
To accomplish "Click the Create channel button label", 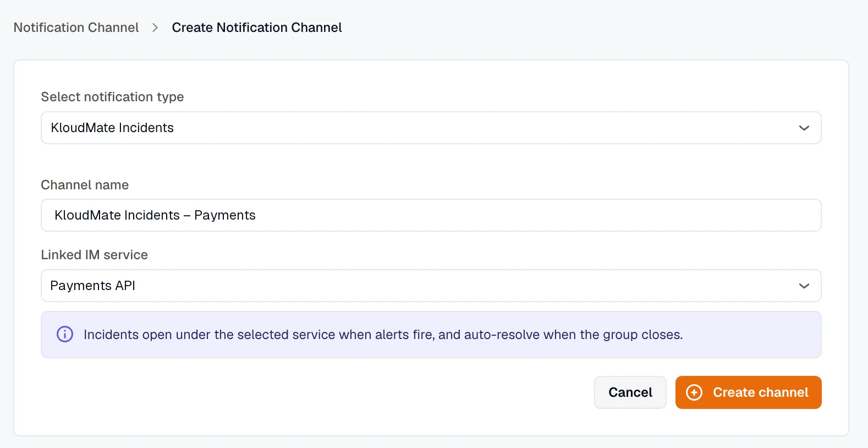I will click(x=761, y=392).
